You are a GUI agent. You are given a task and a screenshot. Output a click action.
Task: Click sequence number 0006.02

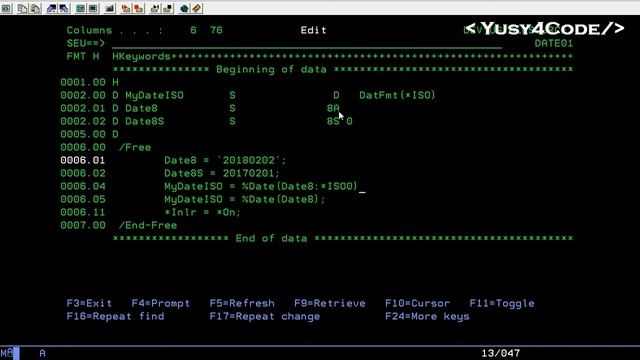point(83,173)
